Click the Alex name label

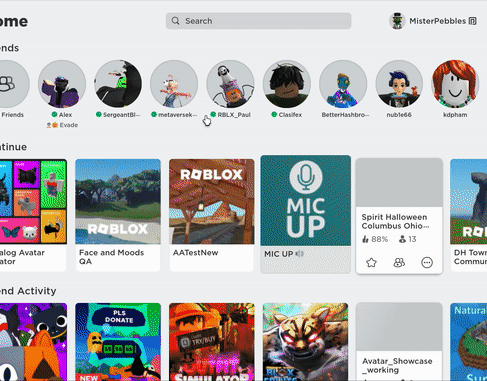click(65, 115)
